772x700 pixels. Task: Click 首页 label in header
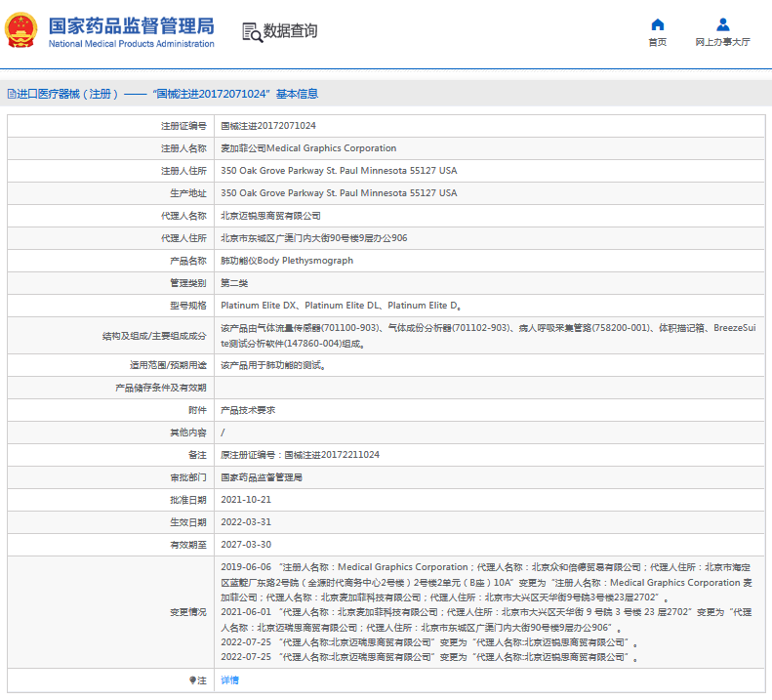657,42
